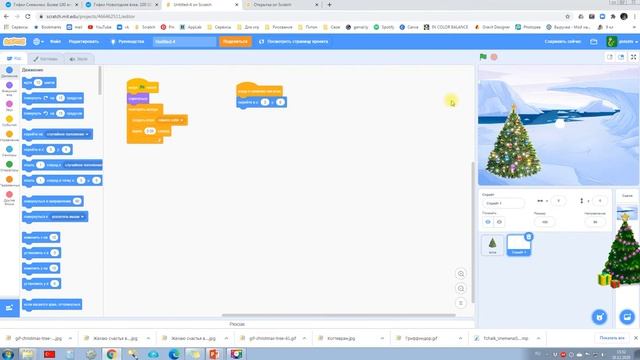Delete selected sprite via trash badge
This screenshot has height=360, width=640.
tap(529, 237)
